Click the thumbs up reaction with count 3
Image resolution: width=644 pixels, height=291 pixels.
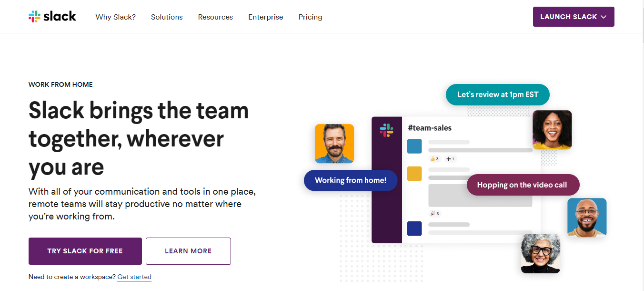[434, 159]
